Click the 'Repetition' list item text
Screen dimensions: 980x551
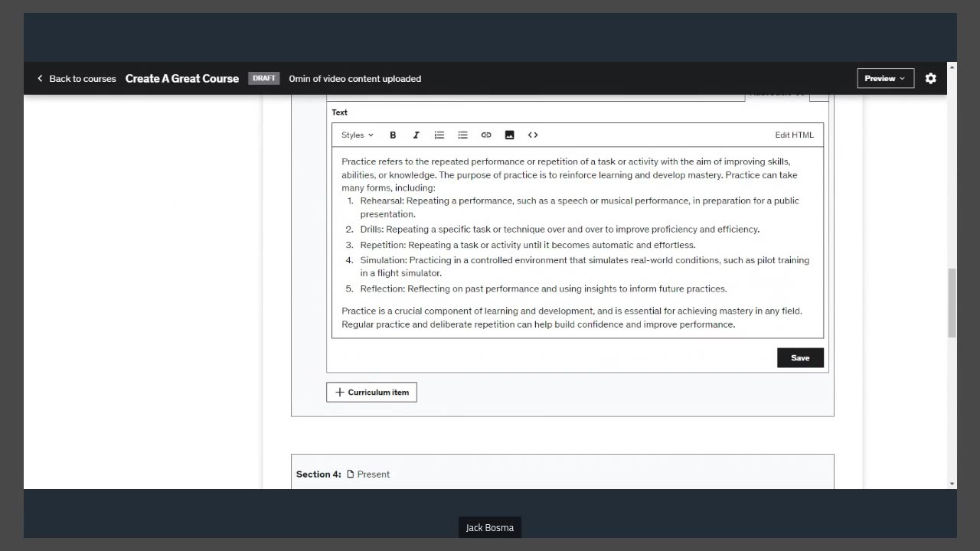pos(528,245)
